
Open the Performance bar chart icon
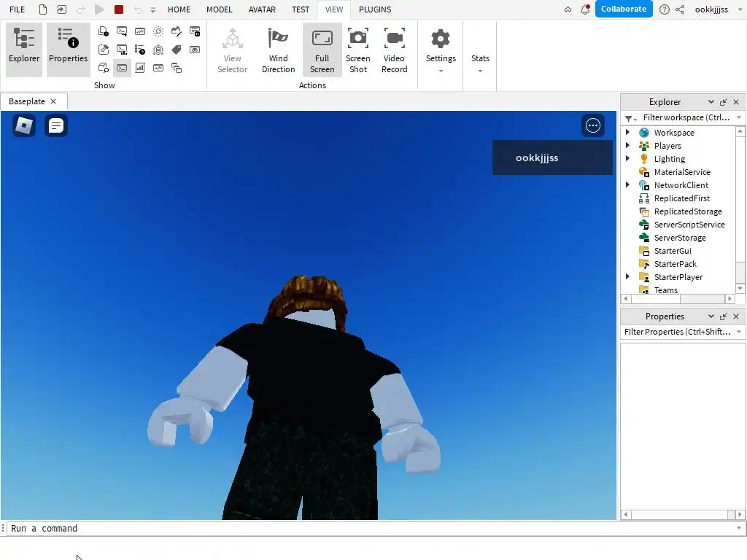pyautogui.click(x=140, y=68)
